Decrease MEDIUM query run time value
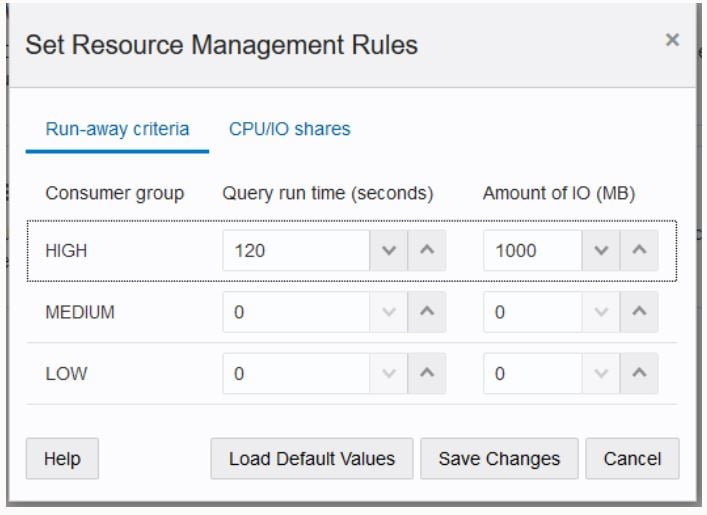Viewport: 707px width, 515px height. pos(389,312)
